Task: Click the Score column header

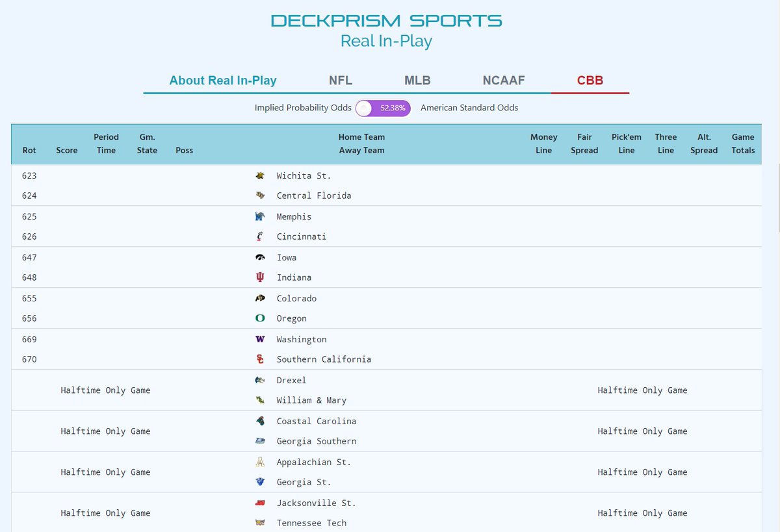Action: tap(67, 150)
